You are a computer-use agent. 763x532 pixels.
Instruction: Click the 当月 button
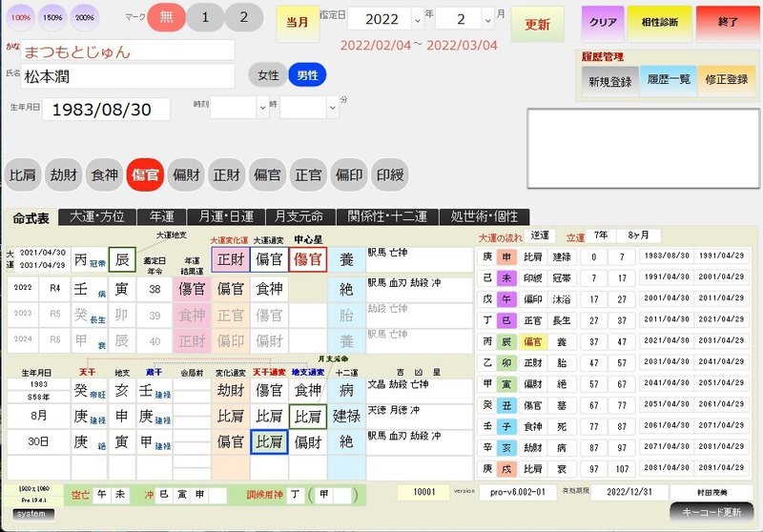pos(297,23)
